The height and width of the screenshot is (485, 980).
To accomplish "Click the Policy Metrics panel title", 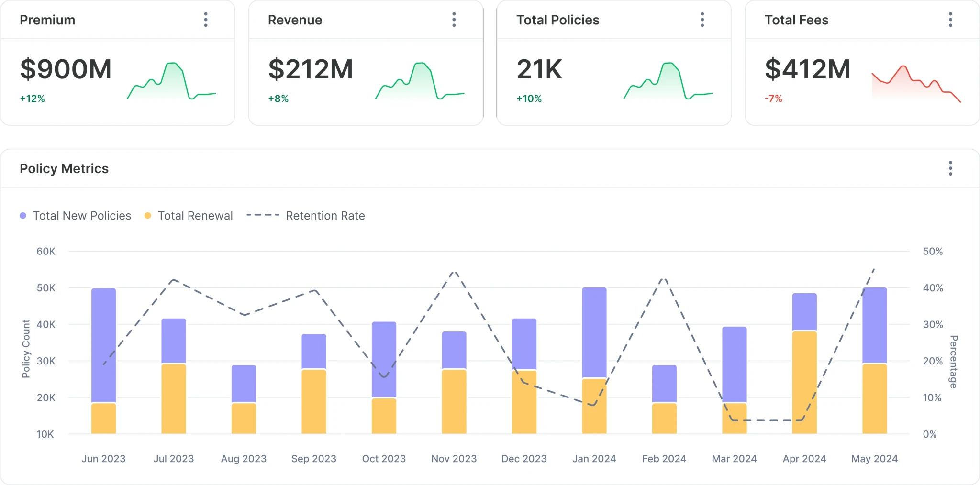I will pyautogui.click(x=64, y=169).
